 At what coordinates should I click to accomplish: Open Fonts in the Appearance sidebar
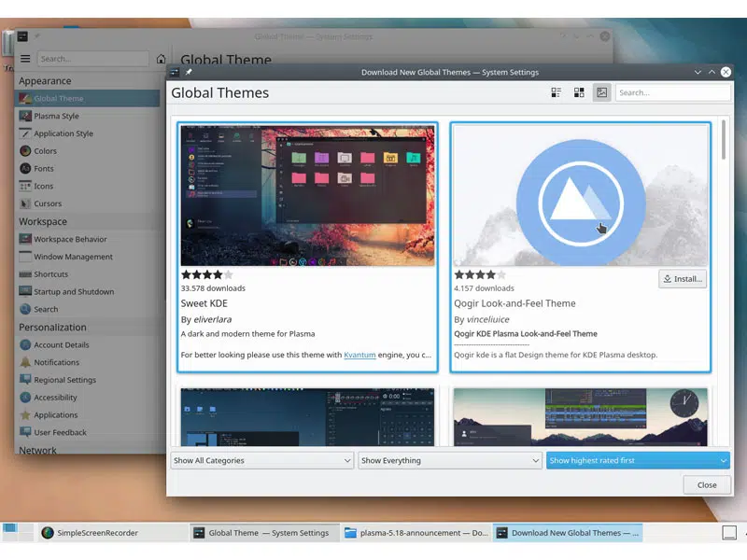point(43,169)
